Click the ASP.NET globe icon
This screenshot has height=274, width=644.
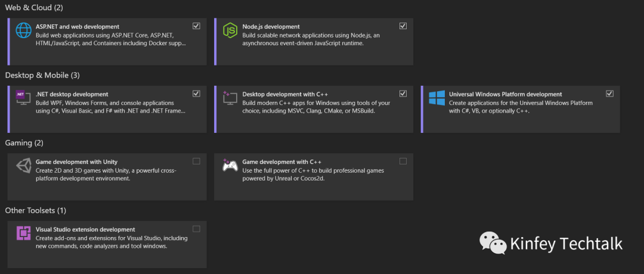coord(23,30)
